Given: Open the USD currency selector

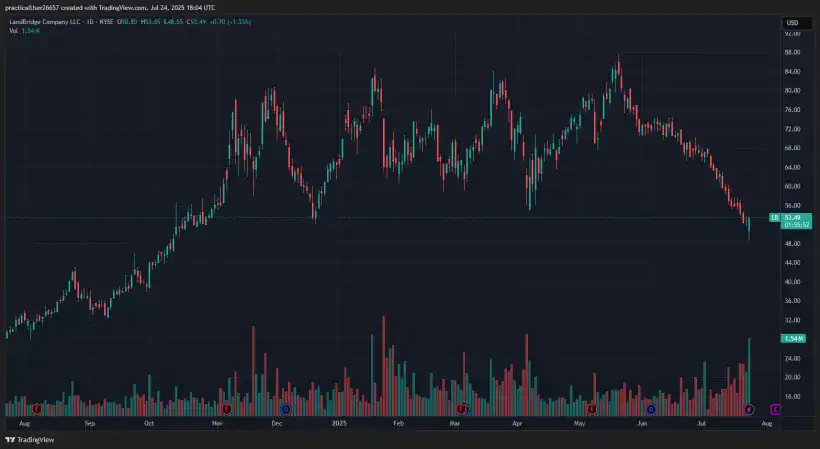Looking at the screenshot, I should pos(792,23).
